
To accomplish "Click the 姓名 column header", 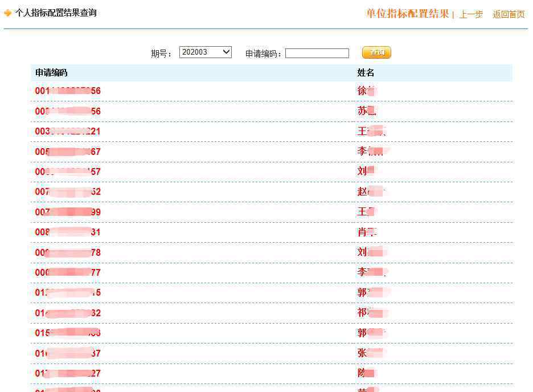I will click(366, 73).
